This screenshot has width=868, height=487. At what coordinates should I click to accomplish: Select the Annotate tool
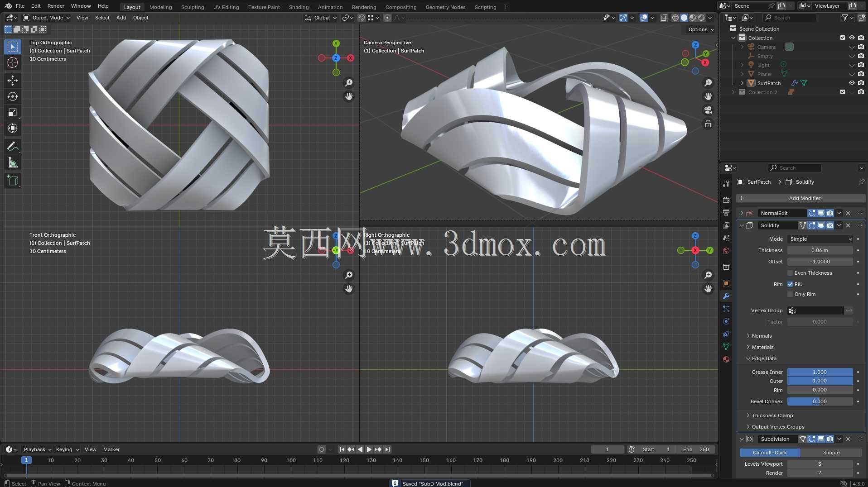point(13,147)
